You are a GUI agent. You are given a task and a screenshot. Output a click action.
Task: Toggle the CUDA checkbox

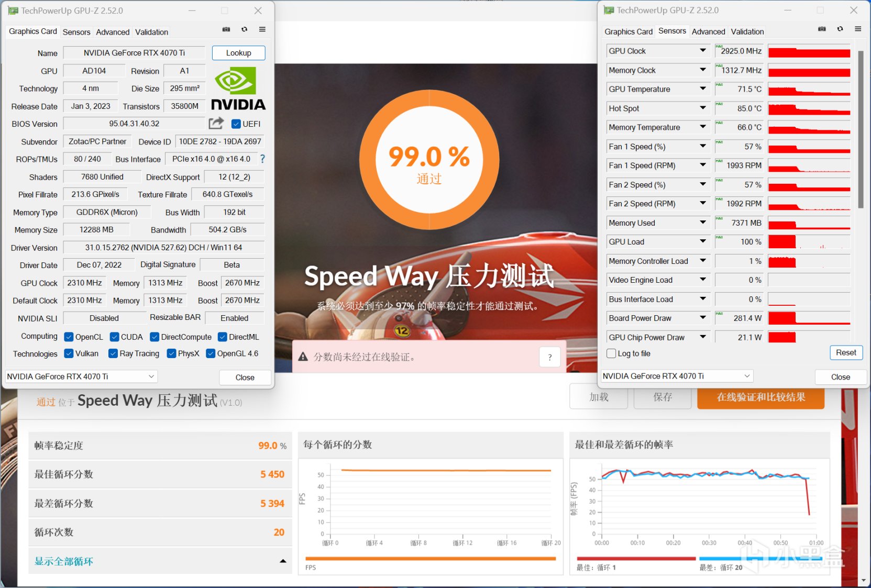pos(114,337)
